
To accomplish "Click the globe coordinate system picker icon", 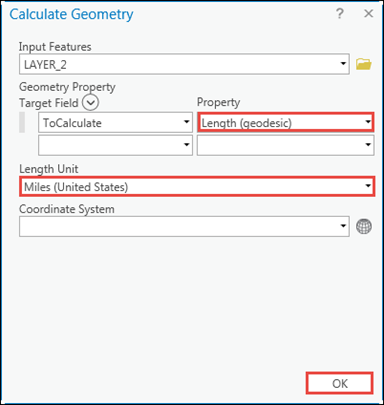I will click(x=364, y=226).
